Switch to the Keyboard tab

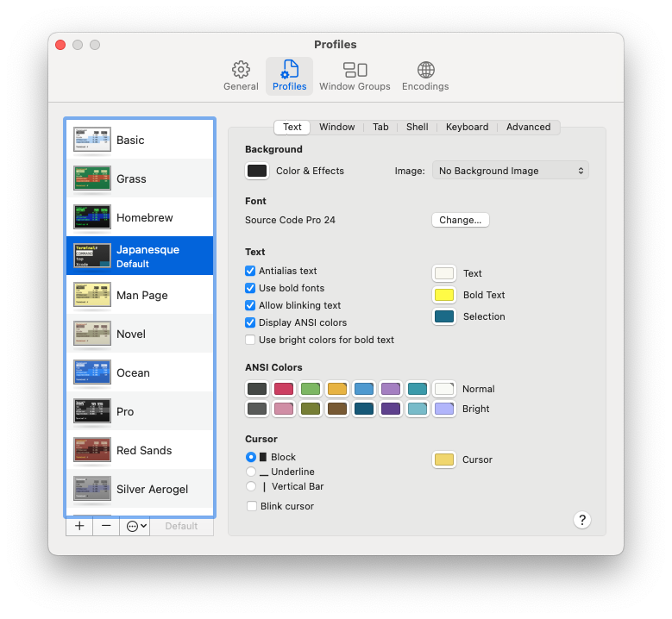(x=467, y=128)
